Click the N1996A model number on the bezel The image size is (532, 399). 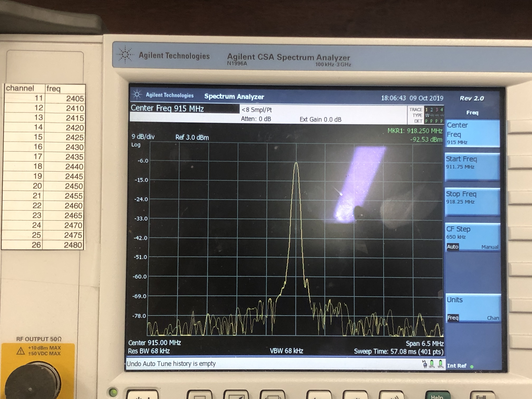(237, 64)
